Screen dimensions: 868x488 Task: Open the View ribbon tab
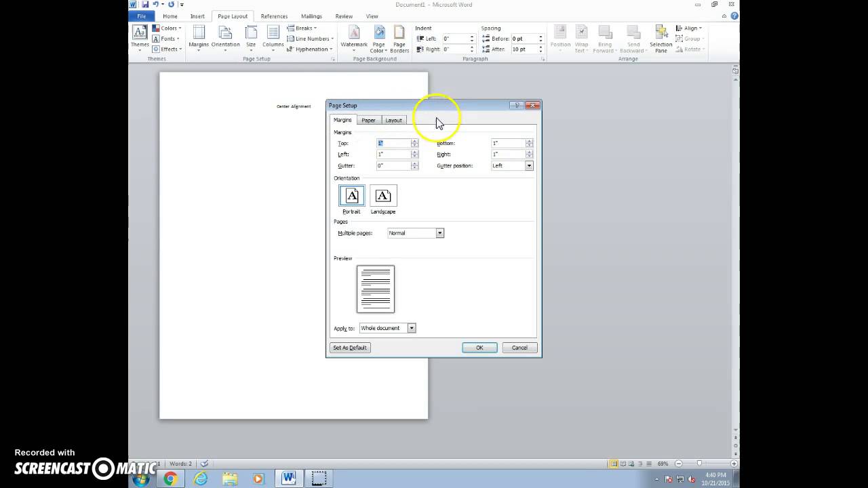point(372,16)
